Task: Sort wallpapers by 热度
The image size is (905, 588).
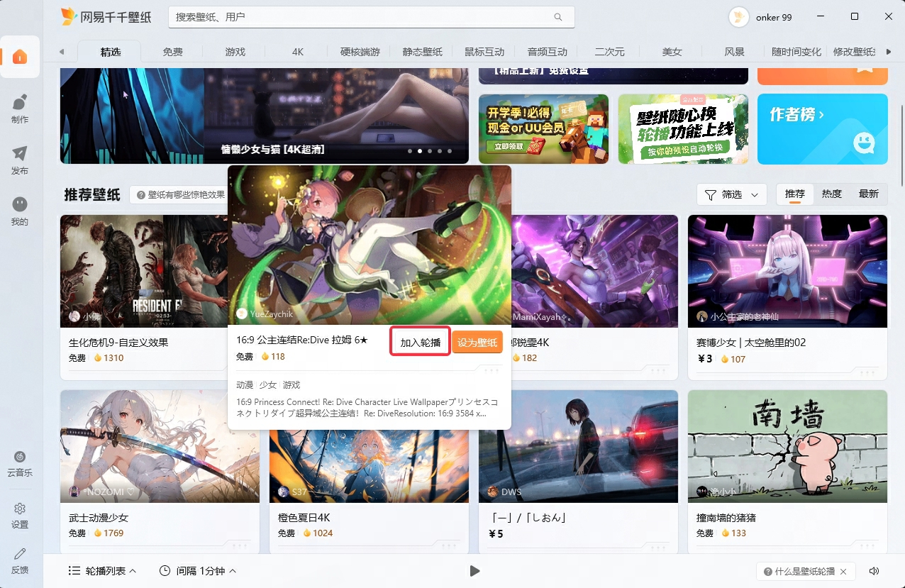Action: tap(832, 194)
